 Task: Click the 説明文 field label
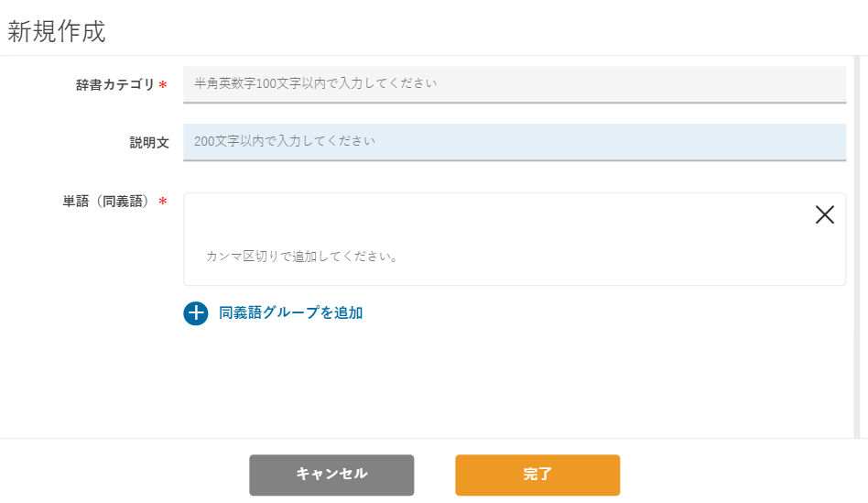point(149,142)
